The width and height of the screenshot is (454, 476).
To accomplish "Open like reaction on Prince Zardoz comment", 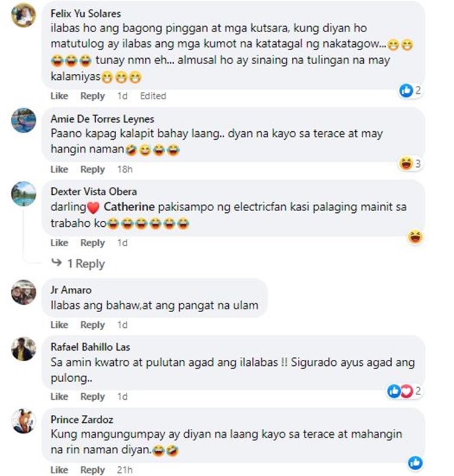I will (415, 463).
